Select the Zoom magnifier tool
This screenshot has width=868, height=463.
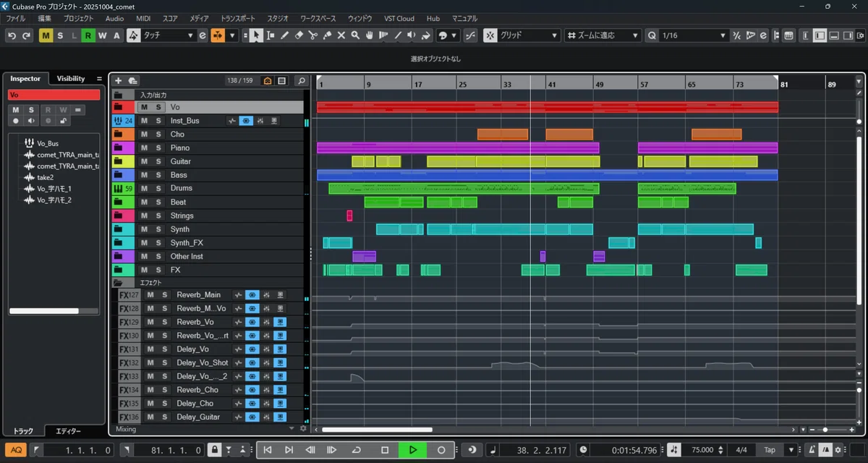pos(355,35)
